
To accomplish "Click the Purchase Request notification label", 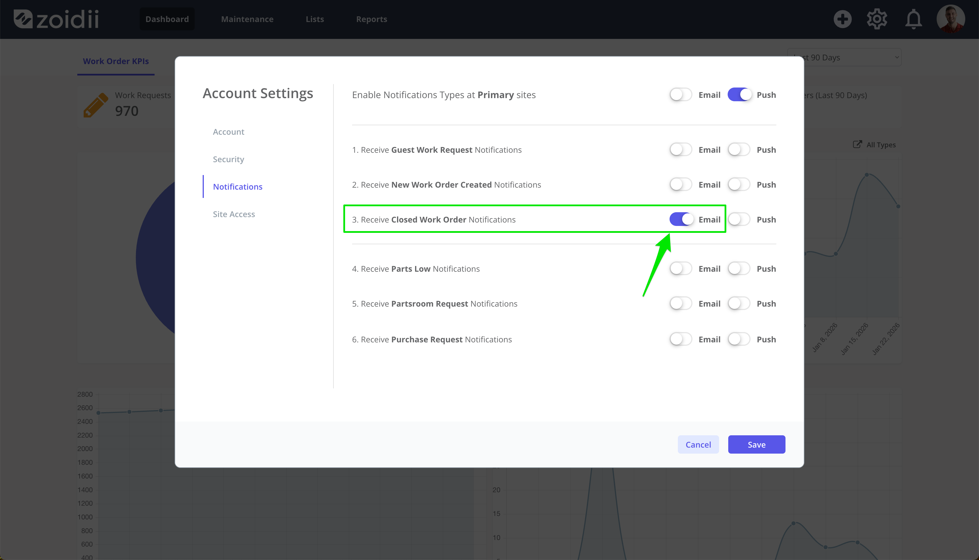I will coord(432,339).
